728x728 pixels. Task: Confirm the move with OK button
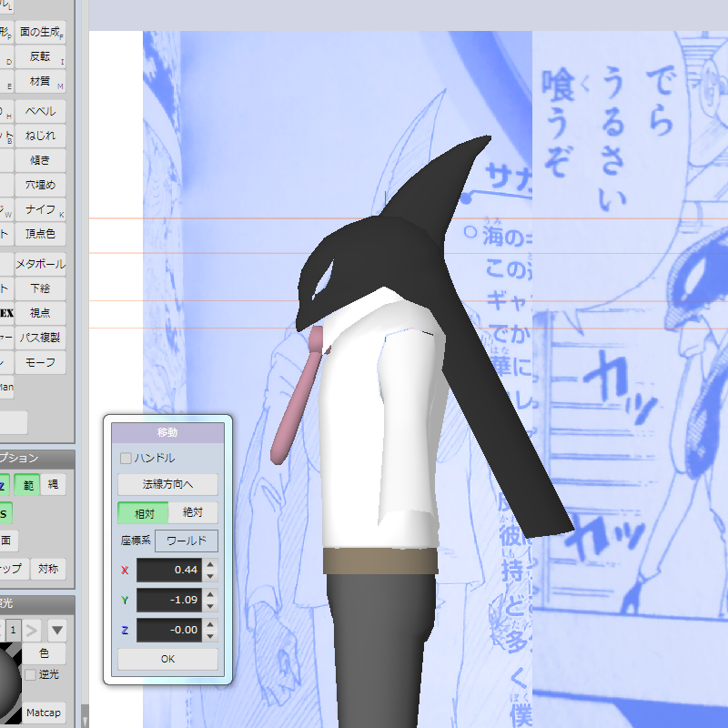167,659
